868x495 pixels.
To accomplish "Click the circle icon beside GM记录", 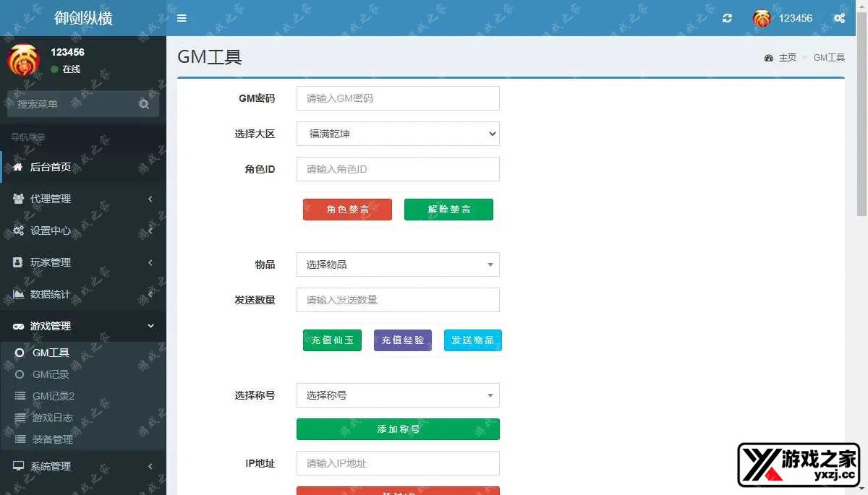I will point(20,374).
